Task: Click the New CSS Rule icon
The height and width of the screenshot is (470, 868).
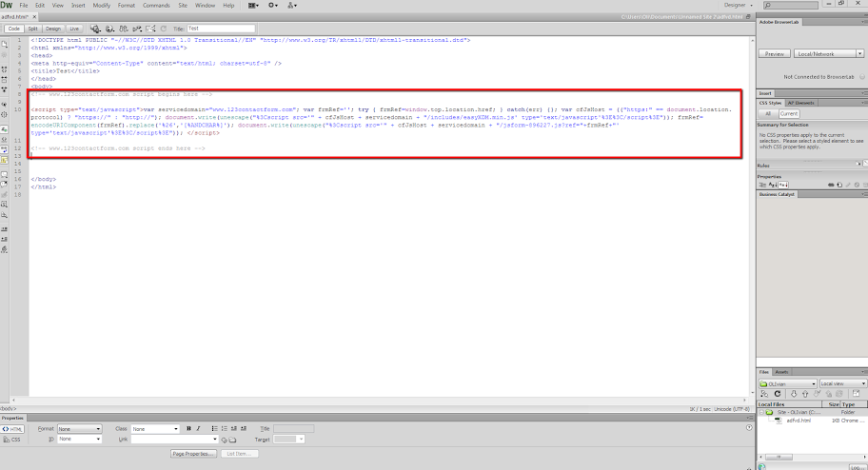Action: coord(839,185)
